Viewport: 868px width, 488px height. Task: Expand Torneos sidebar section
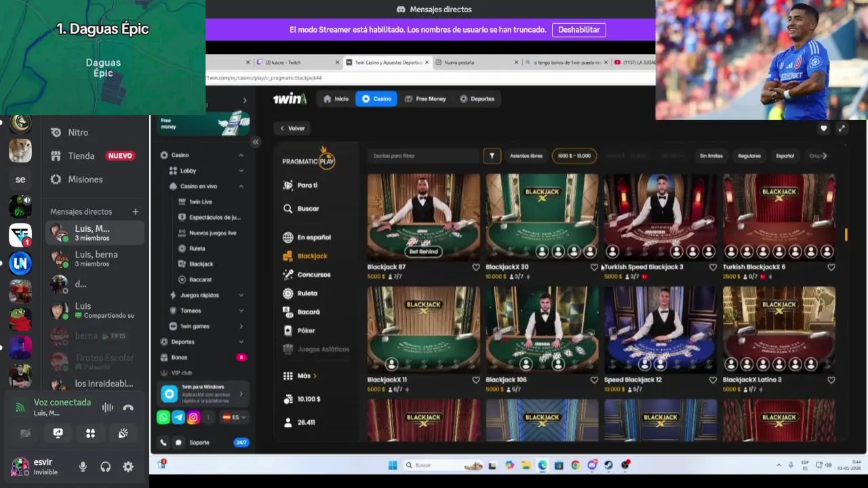(x=241, y=311)
